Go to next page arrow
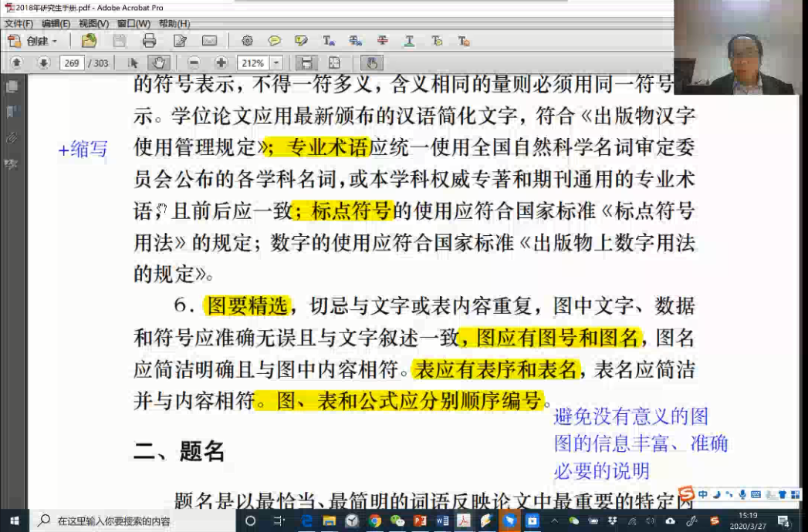The width and height of the screenshot is (808, 532). [43, 63]
